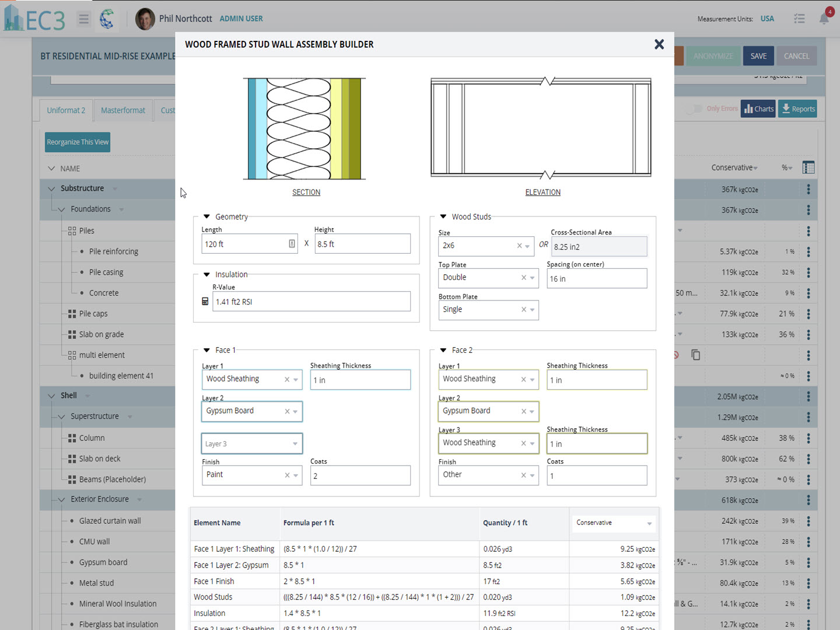This screenshot has width=840, height=630.
Task: Collapse the Face 2 section
Action: [x=443, y=350]
